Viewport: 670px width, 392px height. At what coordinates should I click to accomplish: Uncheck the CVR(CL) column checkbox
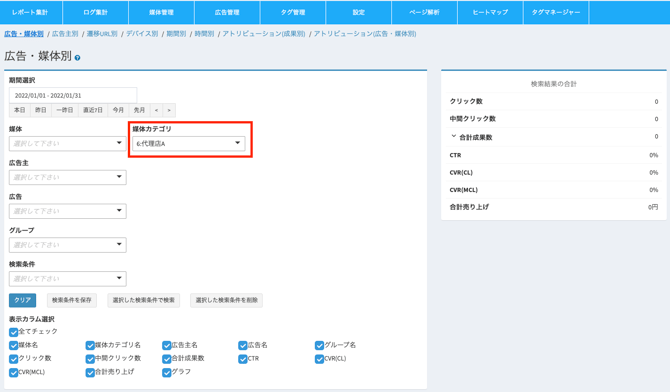tap(320, 359)
